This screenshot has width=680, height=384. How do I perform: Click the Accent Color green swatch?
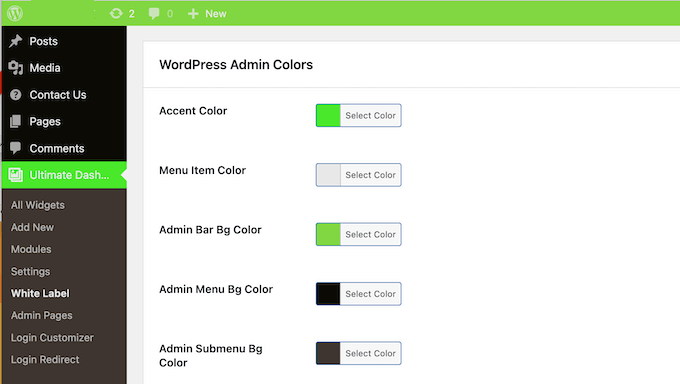(x=328, y=115)
